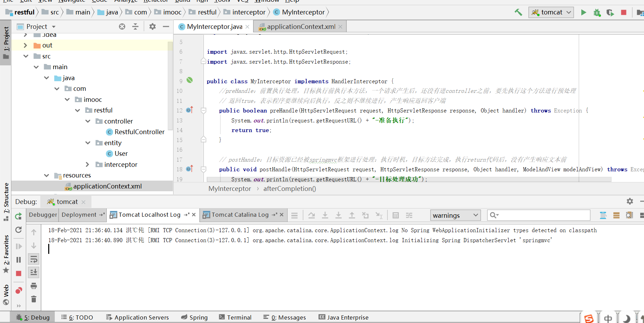Pause program in Debug sidebar
The height and width of the screenshot is (323, 644).
(x=19, y=260)
